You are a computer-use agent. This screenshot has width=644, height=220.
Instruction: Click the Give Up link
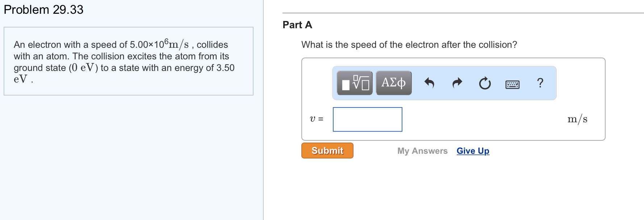[473, 151]
